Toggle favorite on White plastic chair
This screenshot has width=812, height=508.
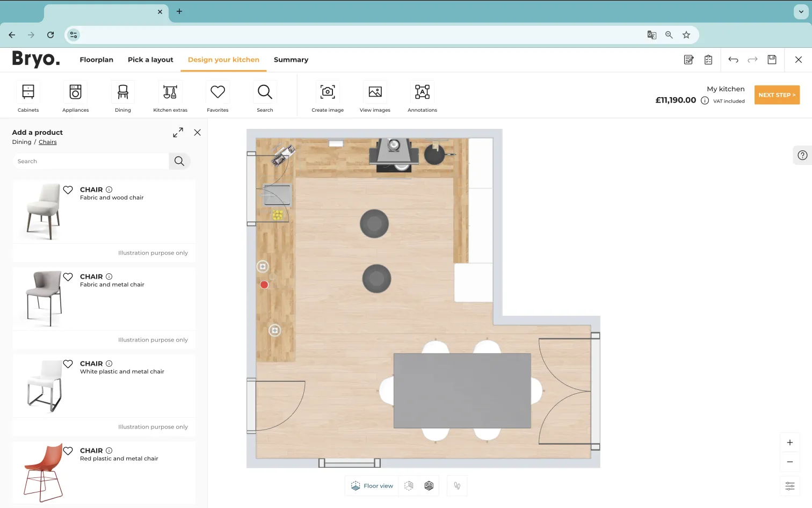click(68, 364)
